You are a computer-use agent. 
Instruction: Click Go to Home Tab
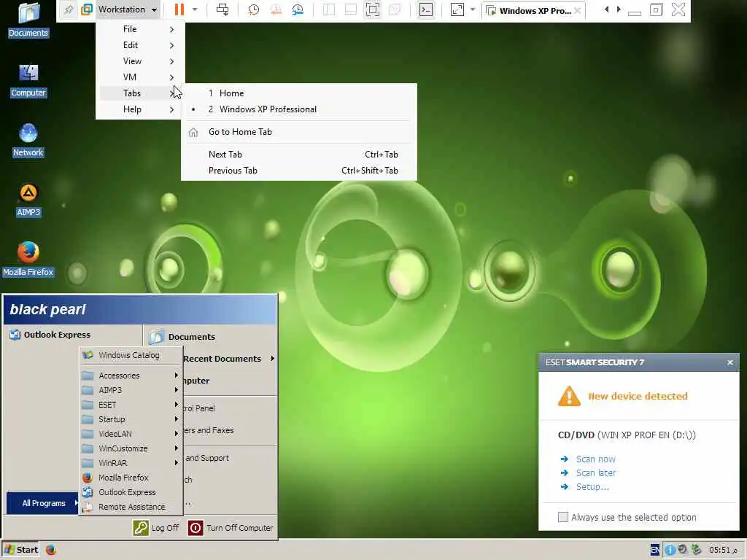298,133
